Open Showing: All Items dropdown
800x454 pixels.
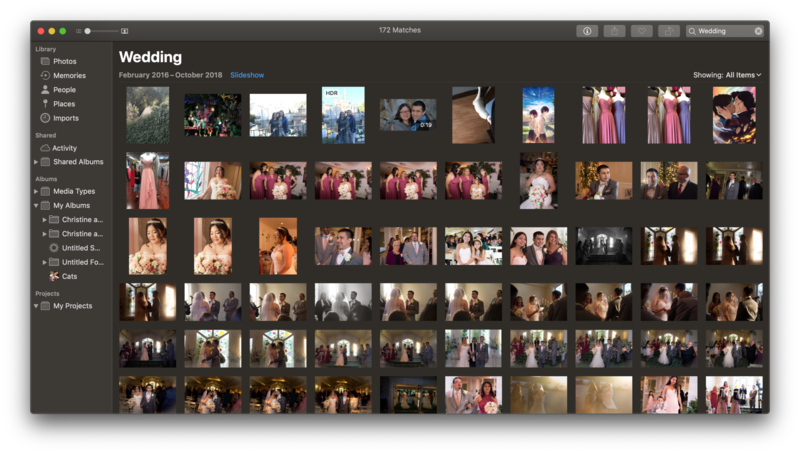coord(727,75)
